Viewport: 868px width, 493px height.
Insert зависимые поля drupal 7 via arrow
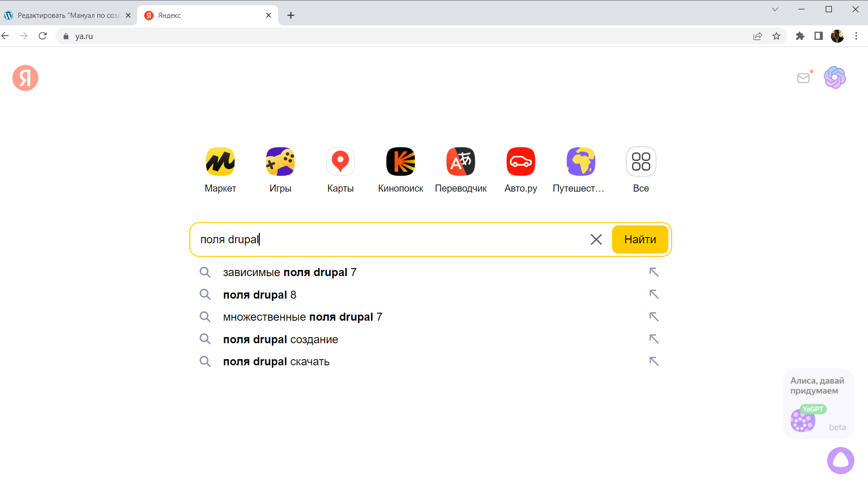point(654,272)
